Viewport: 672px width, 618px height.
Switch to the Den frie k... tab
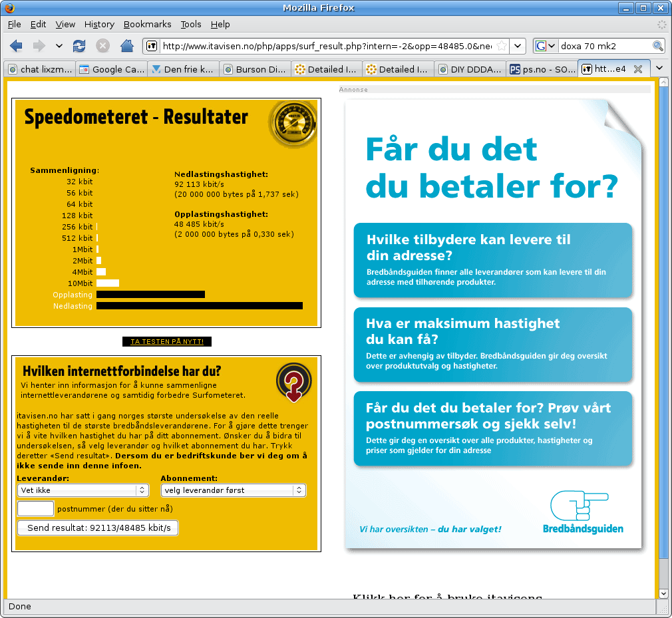pyautogui.click(x=184, y=69)
